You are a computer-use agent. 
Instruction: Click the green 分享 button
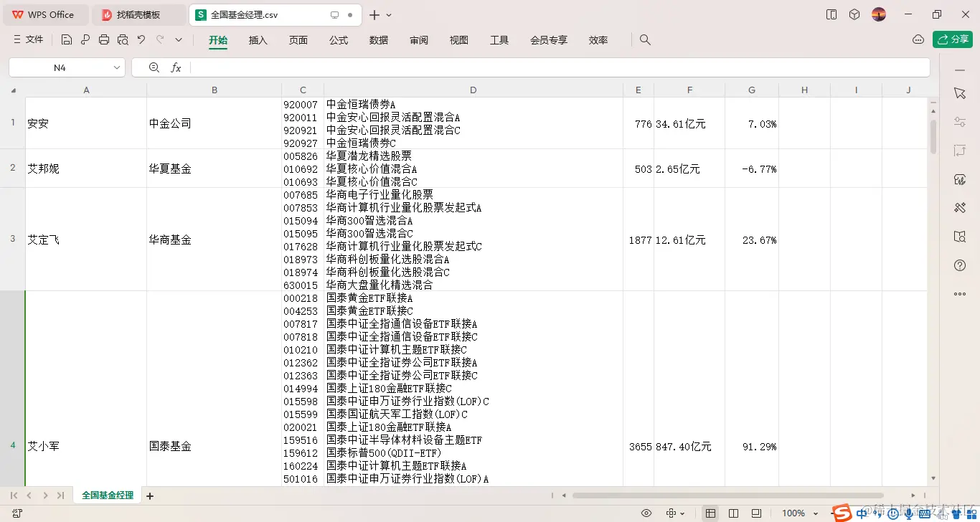[953, 39]
